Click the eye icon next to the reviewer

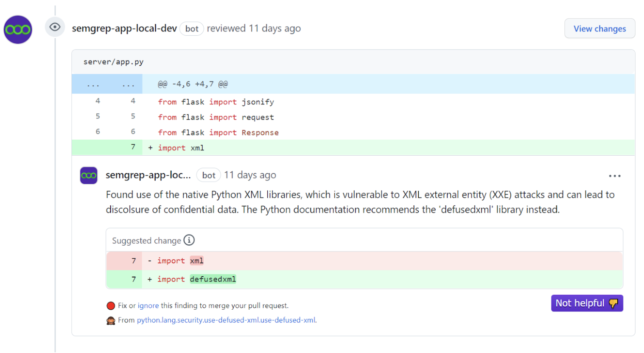point(55,27)
